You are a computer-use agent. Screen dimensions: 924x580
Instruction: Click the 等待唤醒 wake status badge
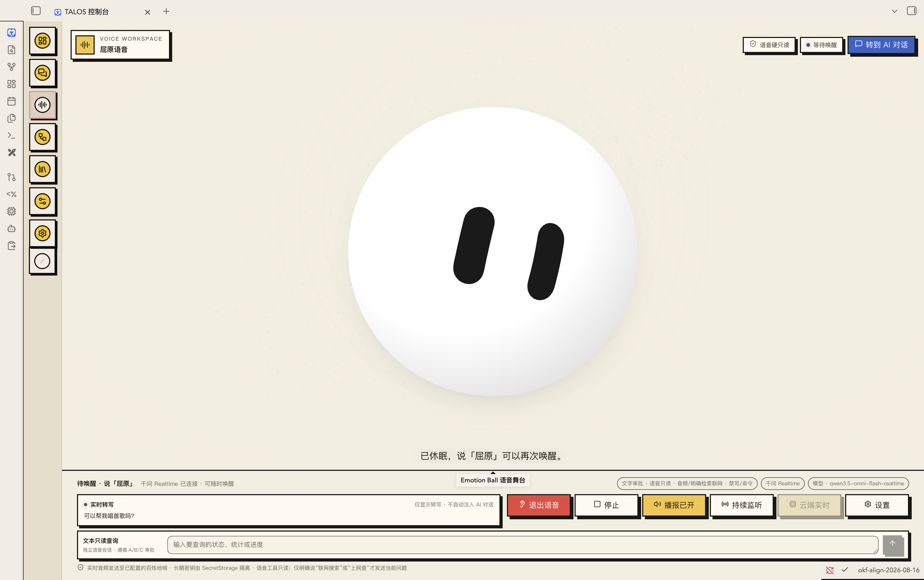pos(821,45)
